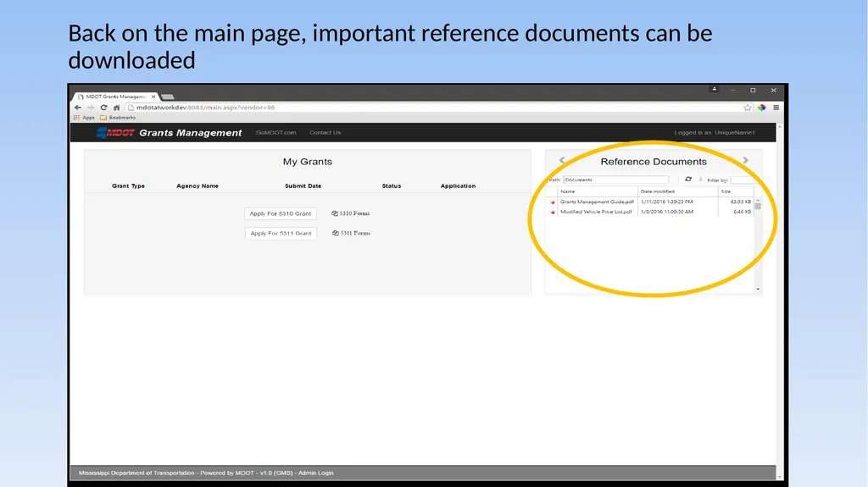868x487 pixels.
Task: Click the Admin Login link in footer
Action: [315, 473]
